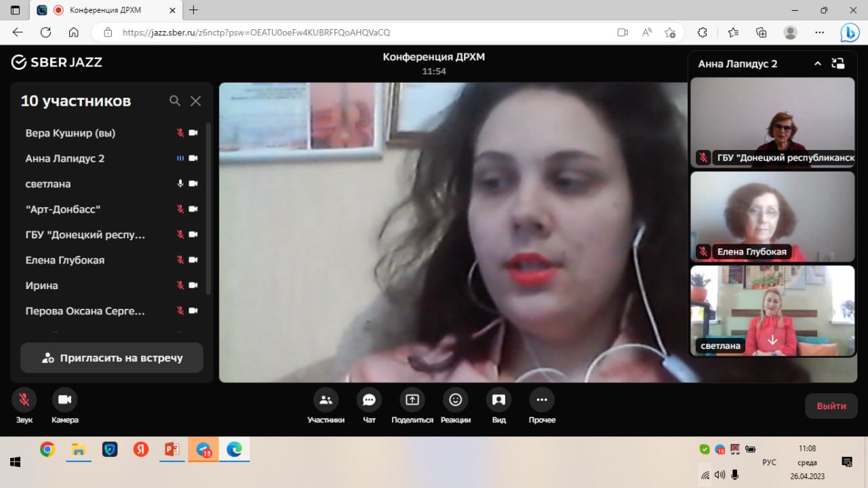
Task: Open a new browser tab
Action: (194, 10)
